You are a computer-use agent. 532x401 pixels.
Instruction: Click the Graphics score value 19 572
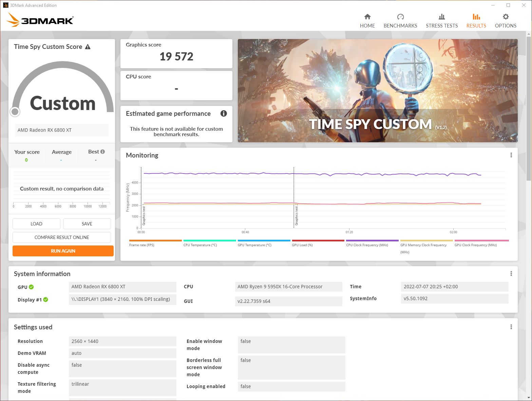(176, 56)
